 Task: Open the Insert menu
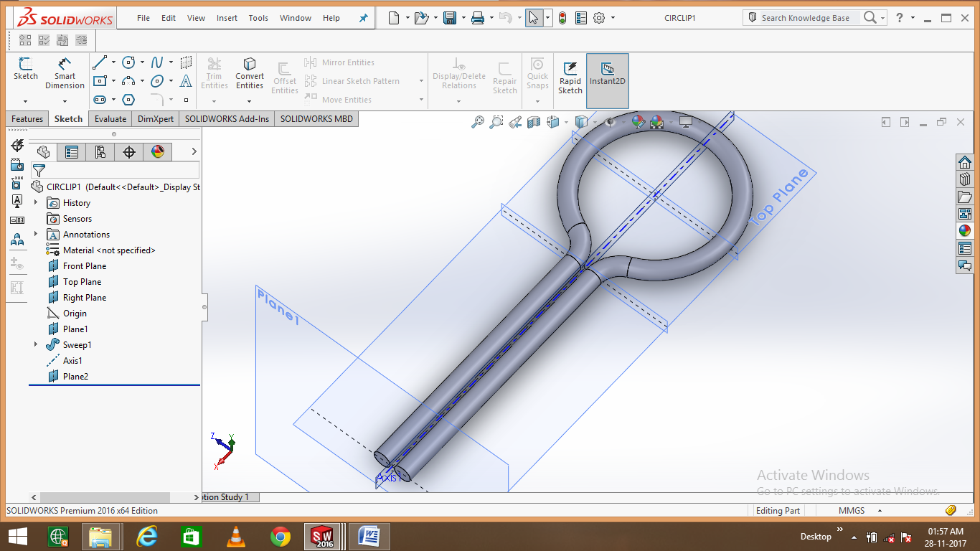point(227,17)
